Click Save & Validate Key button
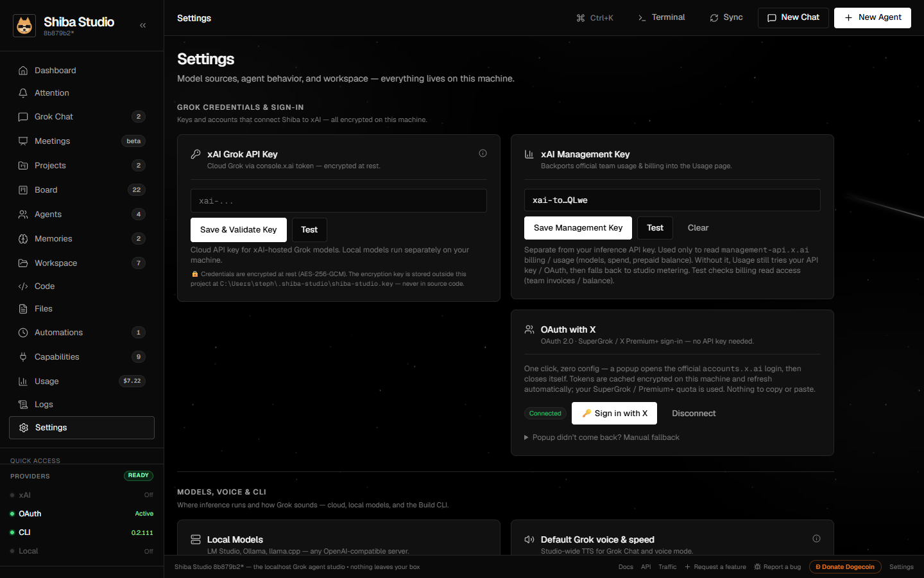The width and height of the screenshot is (924, 578). pyautogui.click(x=239, y=230)
